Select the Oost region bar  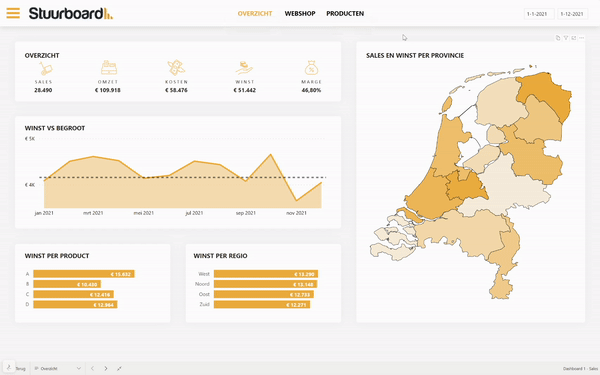point(264,294)
